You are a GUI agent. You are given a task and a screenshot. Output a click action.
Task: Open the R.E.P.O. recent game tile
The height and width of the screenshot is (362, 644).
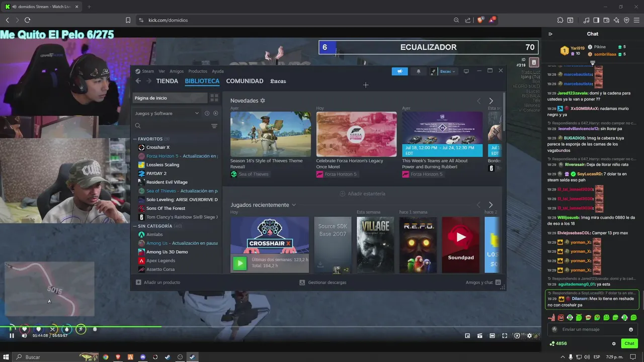point(418,245)
